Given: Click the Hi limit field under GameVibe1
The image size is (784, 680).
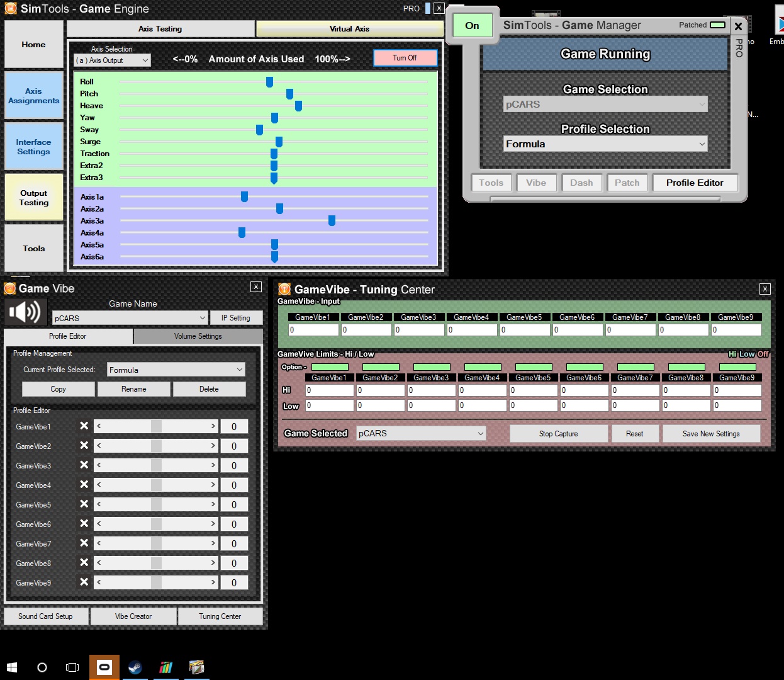Looking at the screenshot, I should point(330,390).
